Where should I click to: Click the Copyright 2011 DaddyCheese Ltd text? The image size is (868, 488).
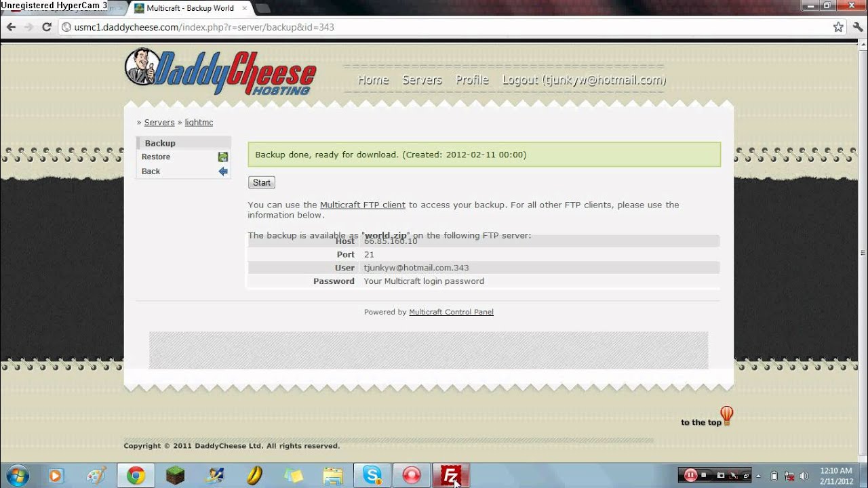[x=232, y=446]
